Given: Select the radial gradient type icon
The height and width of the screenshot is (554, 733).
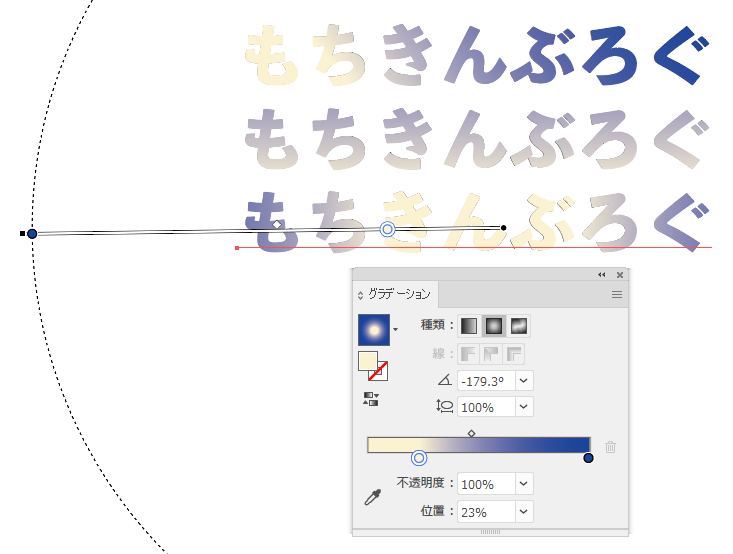Looking at the screenshot, I should [494, 326].
